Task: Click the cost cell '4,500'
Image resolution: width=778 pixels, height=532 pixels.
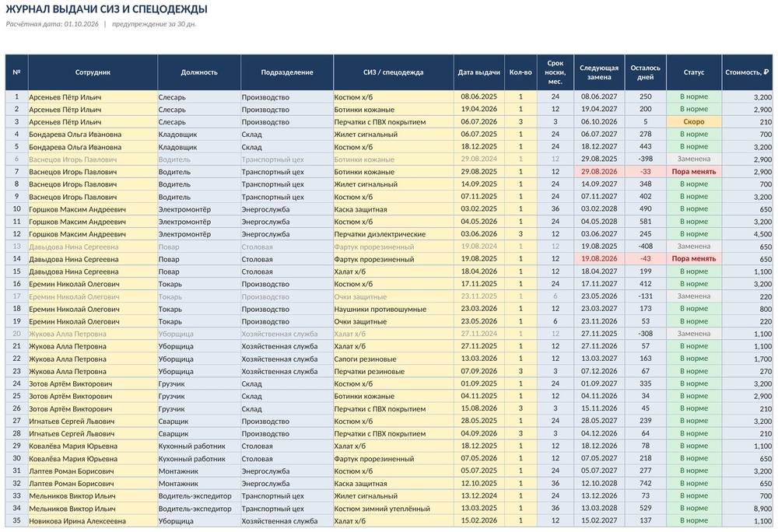Action: [x=747, y=234]
